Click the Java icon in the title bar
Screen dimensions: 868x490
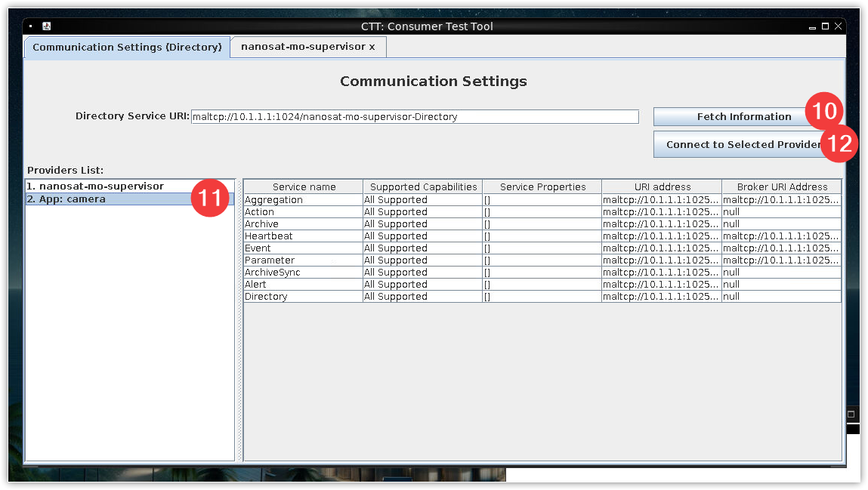[46, 26]
